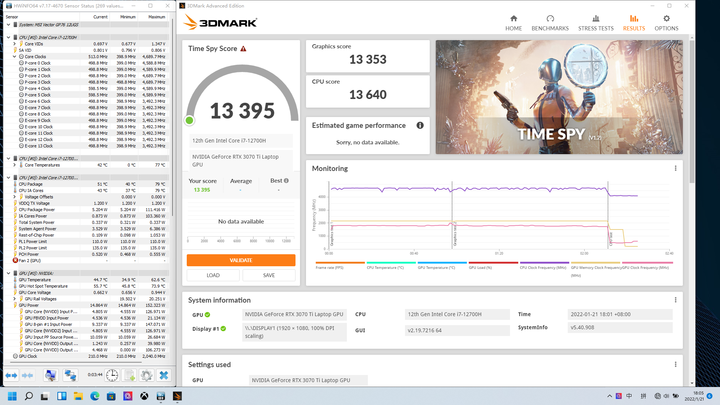The image size is (720, 405).
Task: Expand the Voltage Offsets row
Action: click(15, 197)
